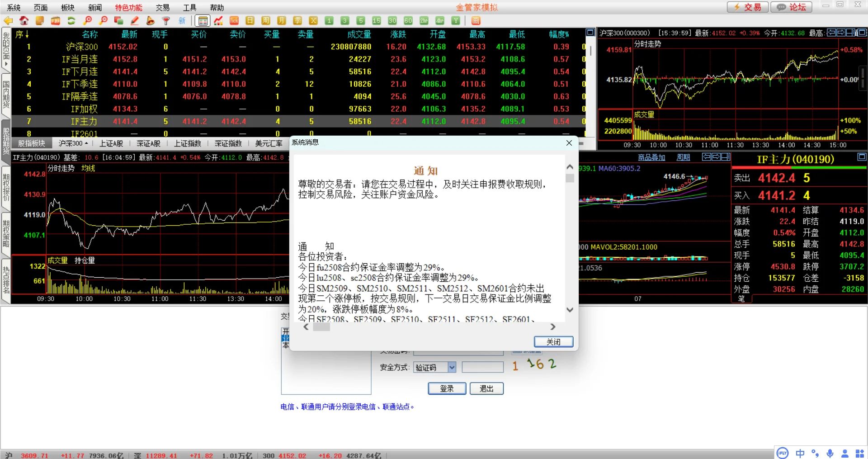
Task: Switch input language via 中 indicator
Action: 800,453
